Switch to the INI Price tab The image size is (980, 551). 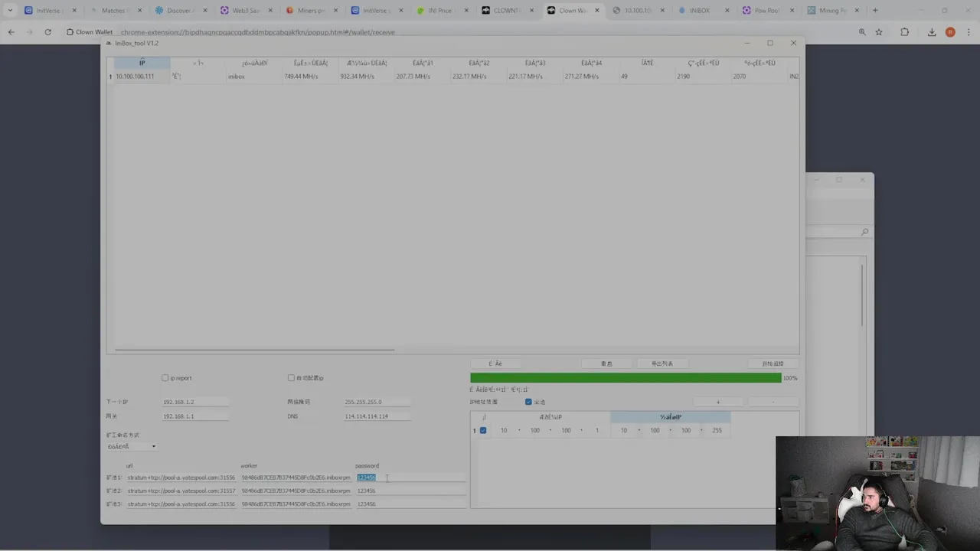[440, 11]
